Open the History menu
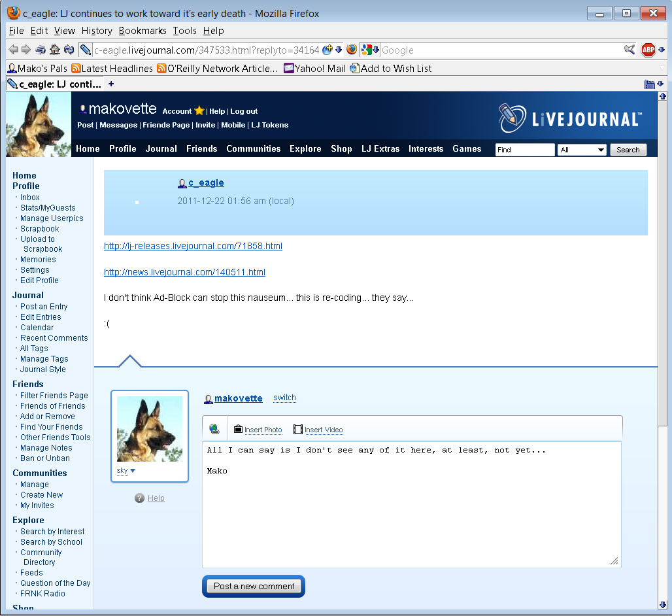The image size is (672, 616). pyautogui.click(x=97, y=31)
